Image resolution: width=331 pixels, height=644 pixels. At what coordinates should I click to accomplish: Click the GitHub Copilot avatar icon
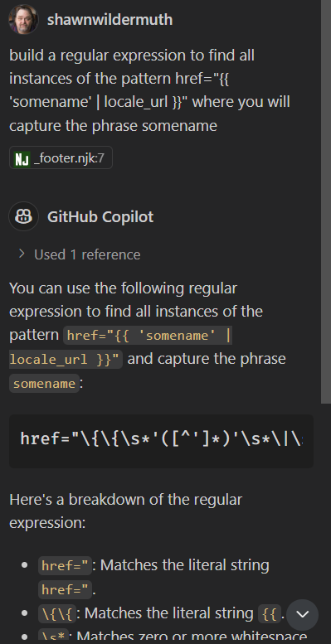23,216
